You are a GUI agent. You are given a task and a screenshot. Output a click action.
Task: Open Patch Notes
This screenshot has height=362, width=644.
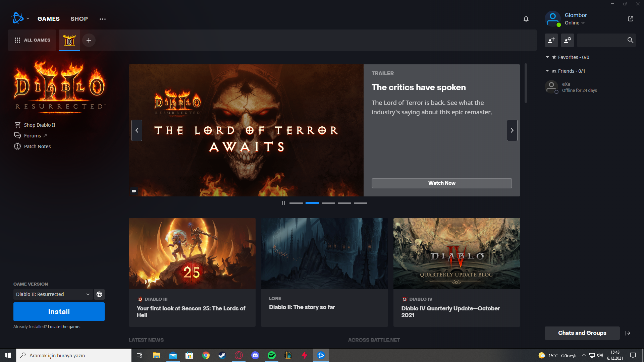pos(32,146)
